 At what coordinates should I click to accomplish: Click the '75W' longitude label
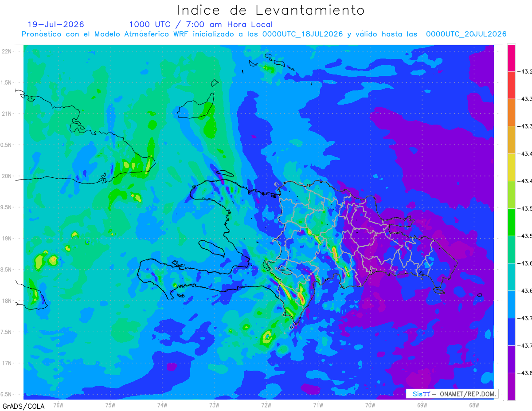[x=110, y=405]
